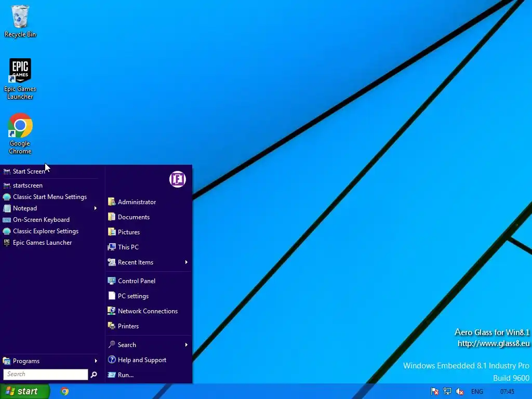Open PC settings

point(149,296)
